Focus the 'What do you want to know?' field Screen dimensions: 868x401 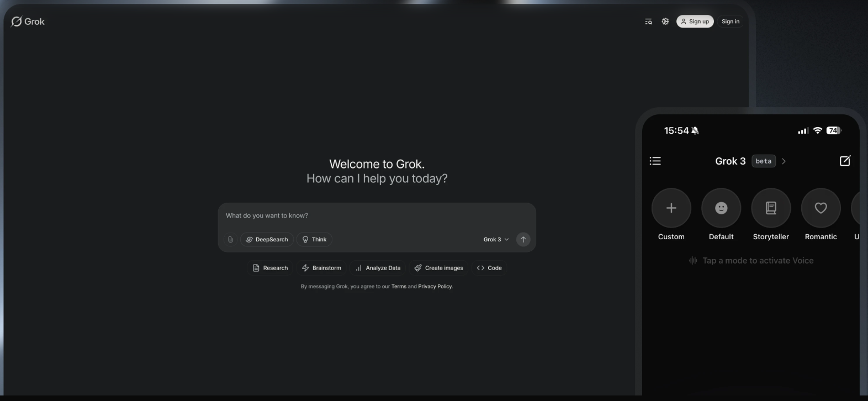point(377,215)
